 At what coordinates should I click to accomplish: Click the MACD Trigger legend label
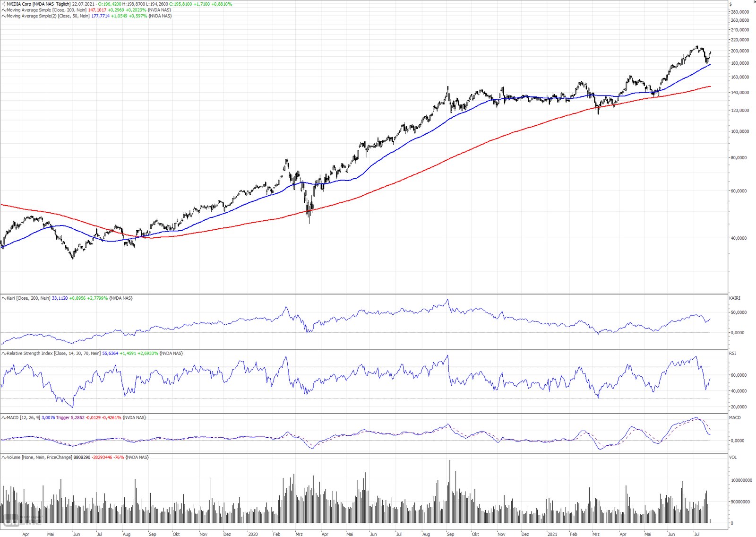click(62, 418)
